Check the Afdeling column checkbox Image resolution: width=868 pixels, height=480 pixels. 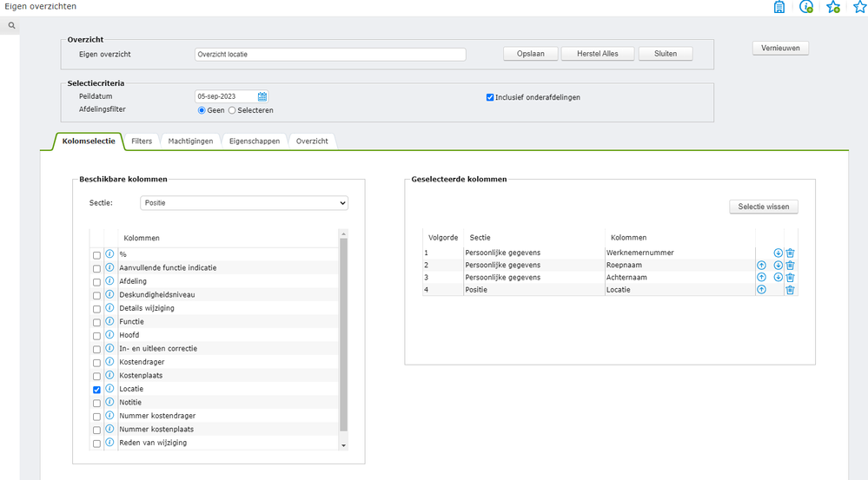click(96, 282)
